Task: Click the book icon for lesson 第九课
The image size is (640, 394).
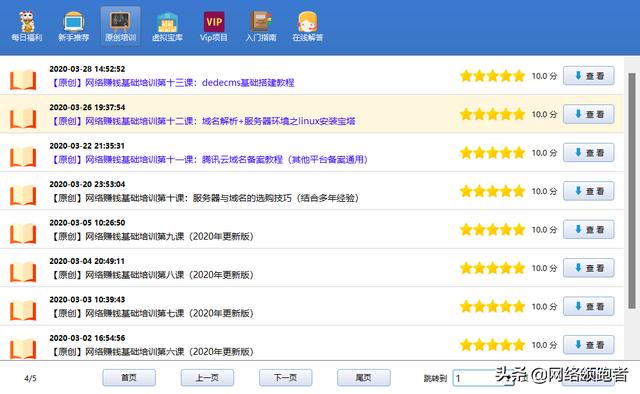Action: (23, 234)
